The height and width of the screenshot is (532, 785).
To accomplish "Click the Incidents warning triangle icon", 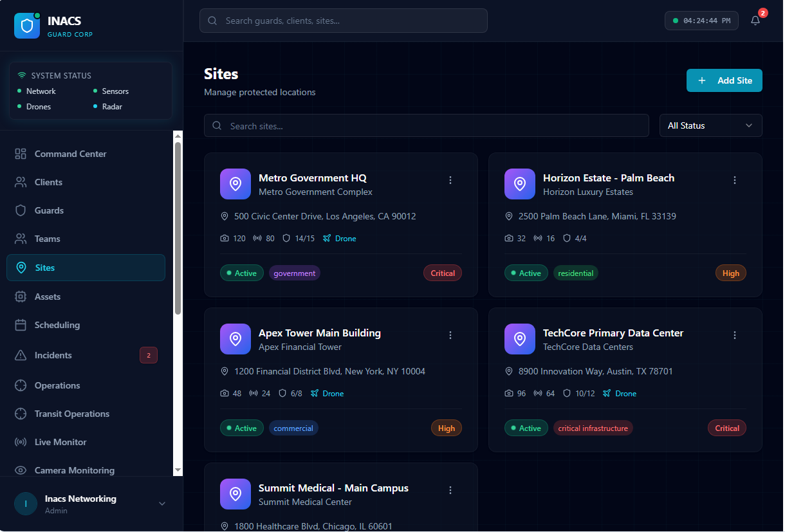I will point(21,355).
